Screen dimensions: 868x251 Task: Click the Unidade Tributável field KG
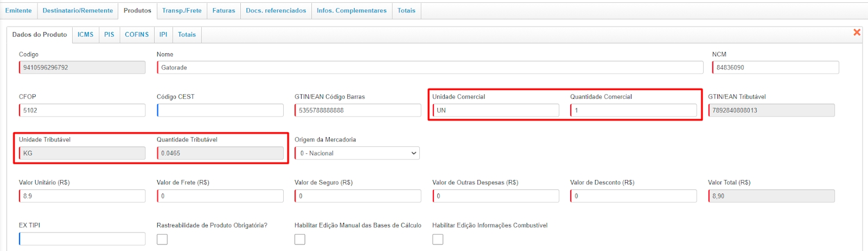click(82, 153)
